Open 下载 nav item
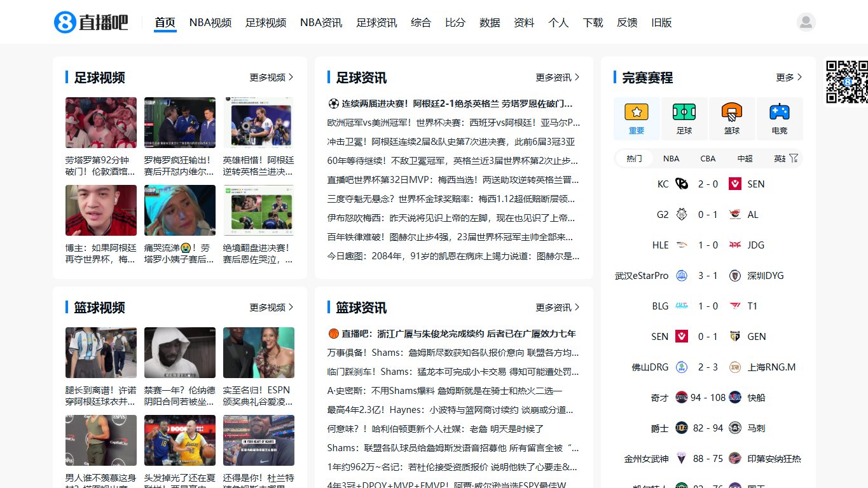The width and height of the screenshot is (868, 488). coord(593,23)
